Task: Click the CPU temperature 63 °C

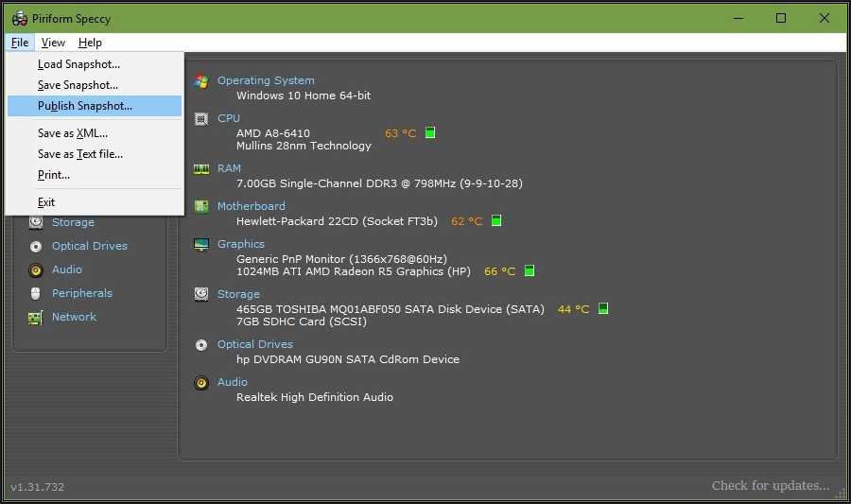Action: pos(401,133)
